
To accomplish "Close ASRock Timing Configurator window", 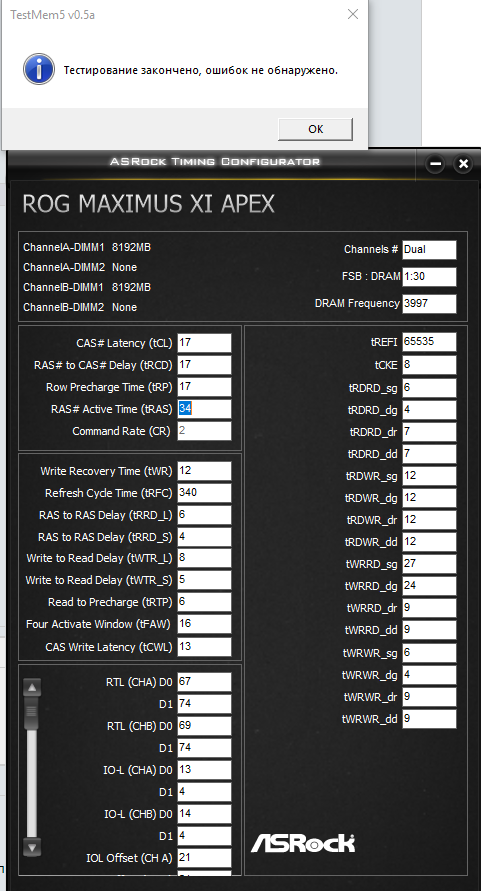I will click(x=463, y=164).
